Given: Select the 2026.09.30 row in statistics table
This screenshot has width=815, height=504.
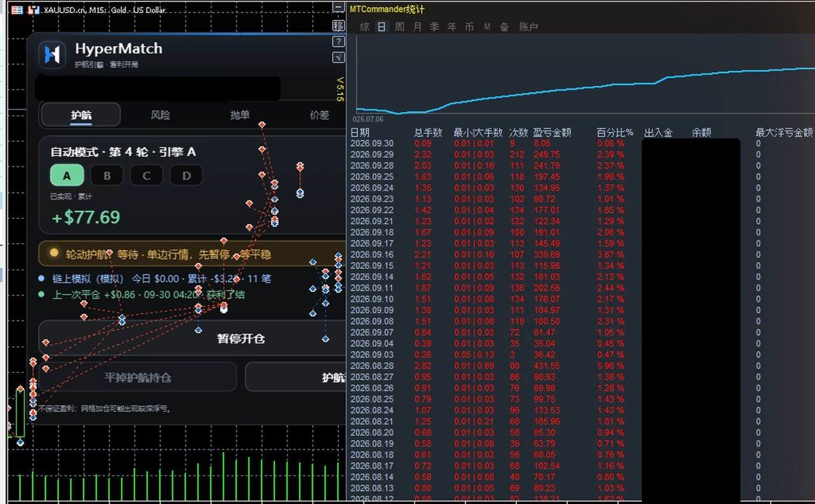Looking at the screenshot, I should pyautogui.click(x=581, y=143).
